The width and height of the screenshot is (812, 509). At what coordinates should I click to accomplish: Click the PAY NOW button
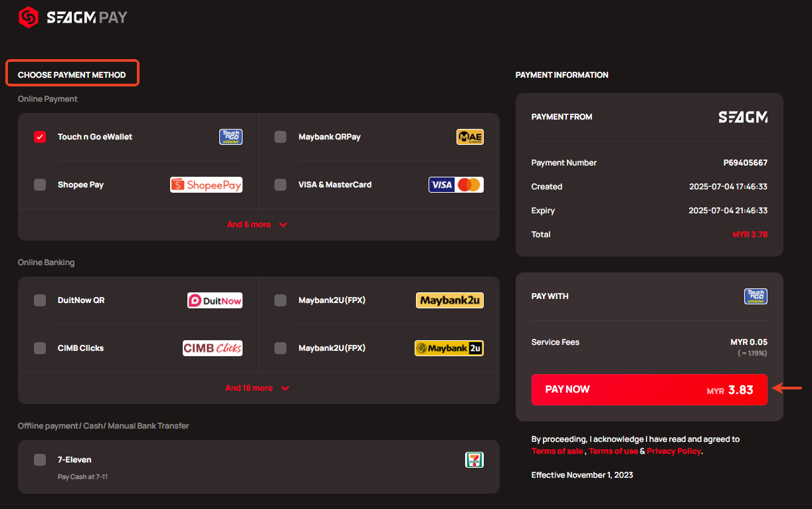[649, 389]
